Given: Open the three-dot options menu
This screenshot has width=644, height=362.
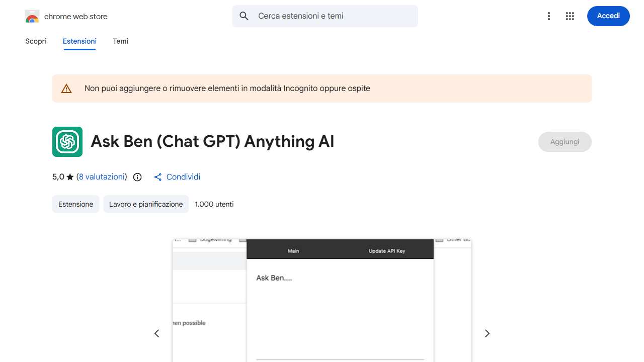Looking at the screenshot, I should point(549,16).
